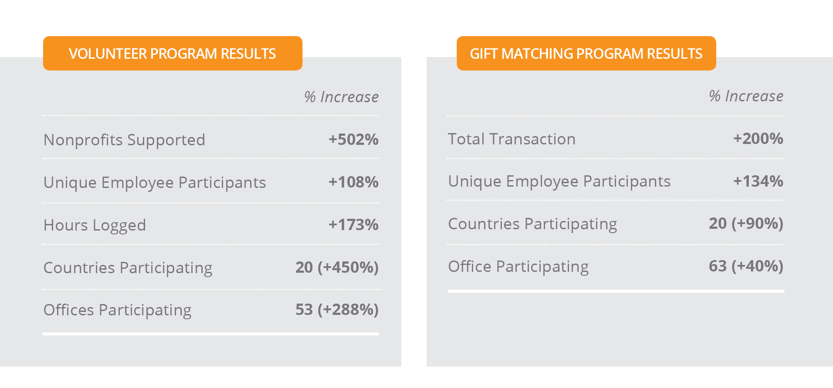833x388 pixels.
Task: Select the Total Transaction row label
Action: pos(512,139)
